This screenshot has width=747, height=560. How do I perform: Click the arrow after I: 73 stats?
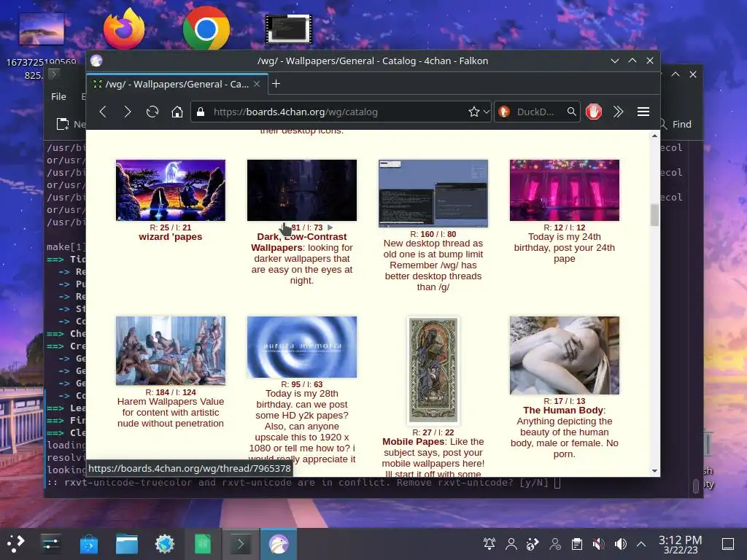[330, 227]
